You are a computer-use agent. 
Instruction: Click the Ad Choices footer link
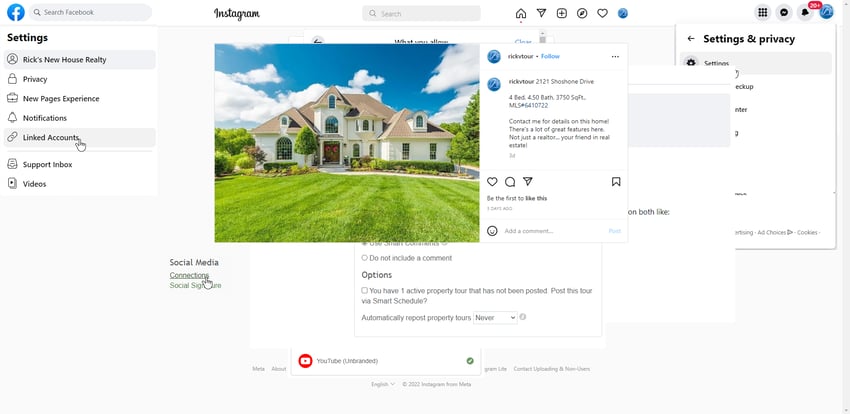pos(775,232)
